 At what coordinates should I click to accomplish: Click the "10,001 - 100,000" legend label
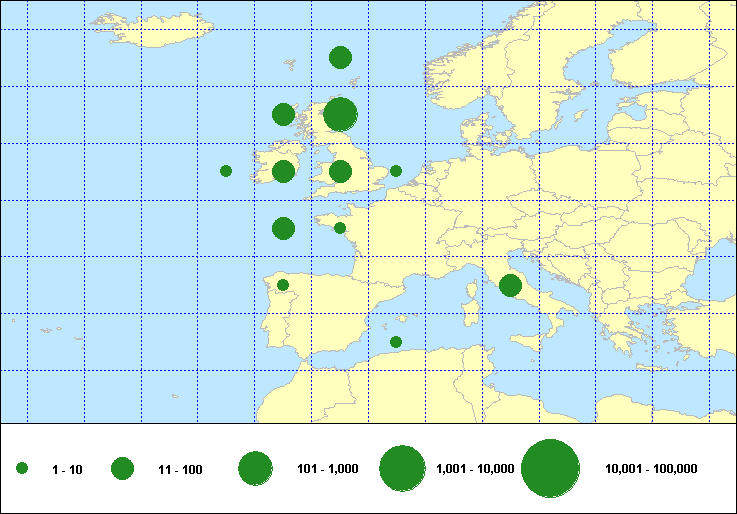point(651,469)
